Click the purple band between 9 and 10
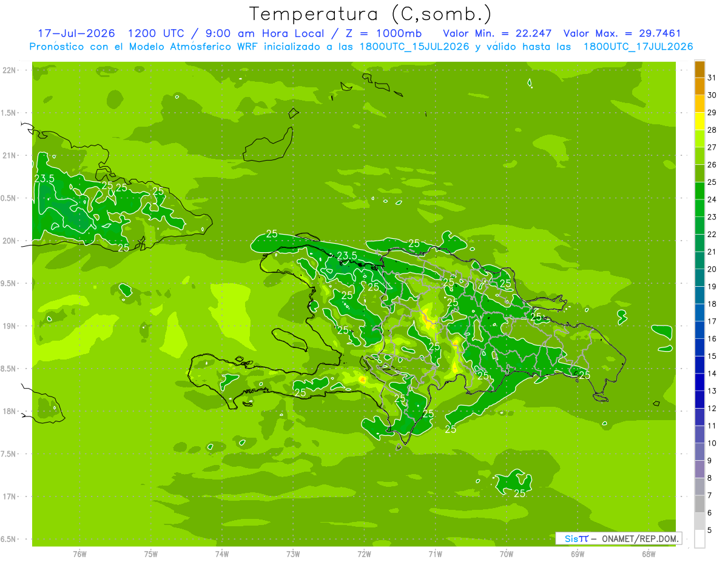 [x=699, y=452]
